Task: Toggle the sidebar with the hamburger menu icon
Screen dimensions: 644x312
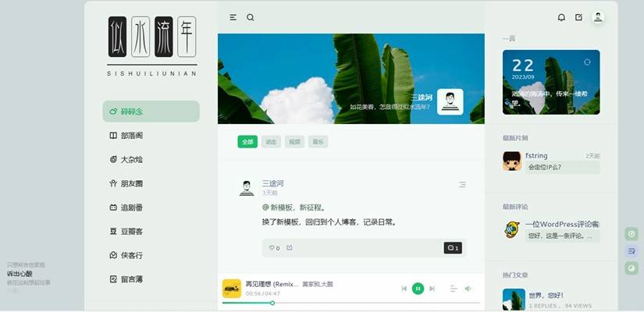Action: point(233,17)
